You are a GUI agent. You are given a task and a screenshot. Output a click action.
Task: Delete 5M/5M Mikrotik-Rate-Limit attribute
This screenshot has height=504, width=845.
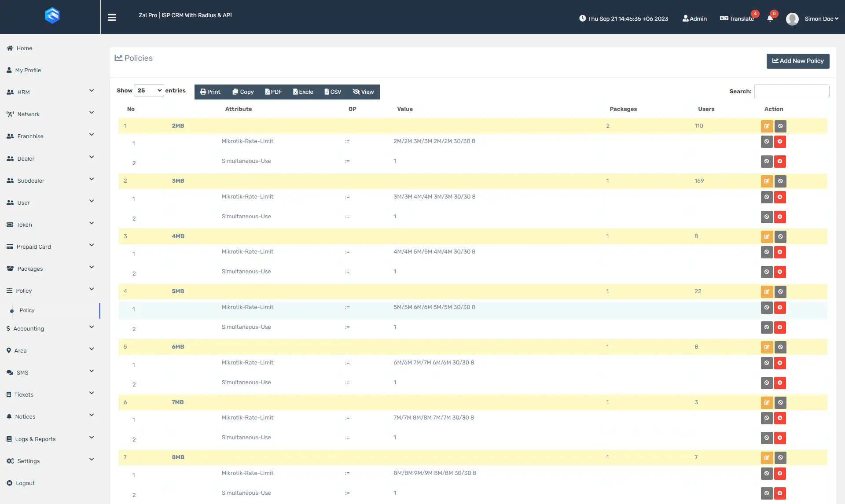780,308
